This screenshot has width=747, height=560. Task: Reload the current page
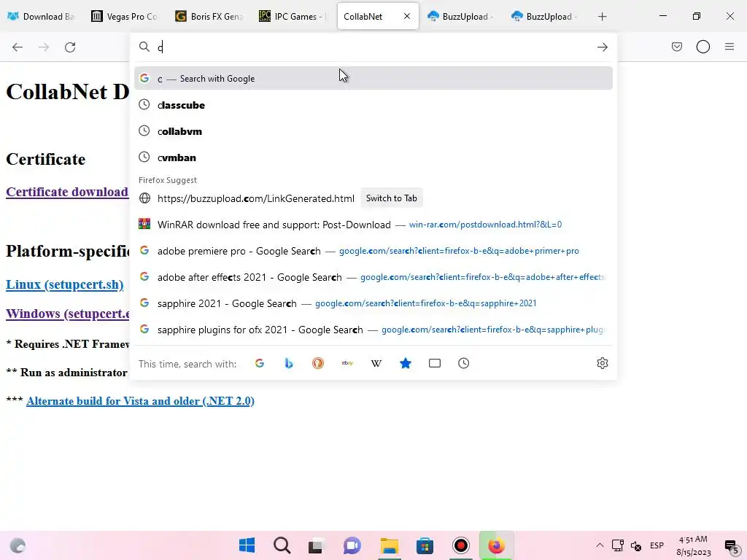point(70,47)
